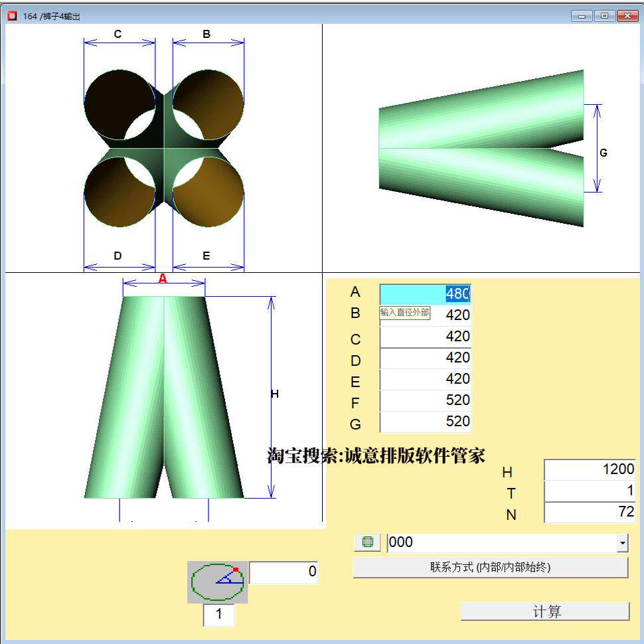Click the small green square icon button
This screenshot has height=644, width=644.
click(367, 542)
